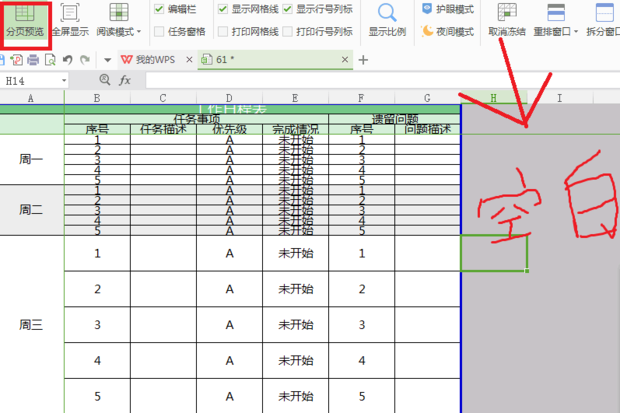
Task: Click the fx insert function icon
Action: (125, 80)
